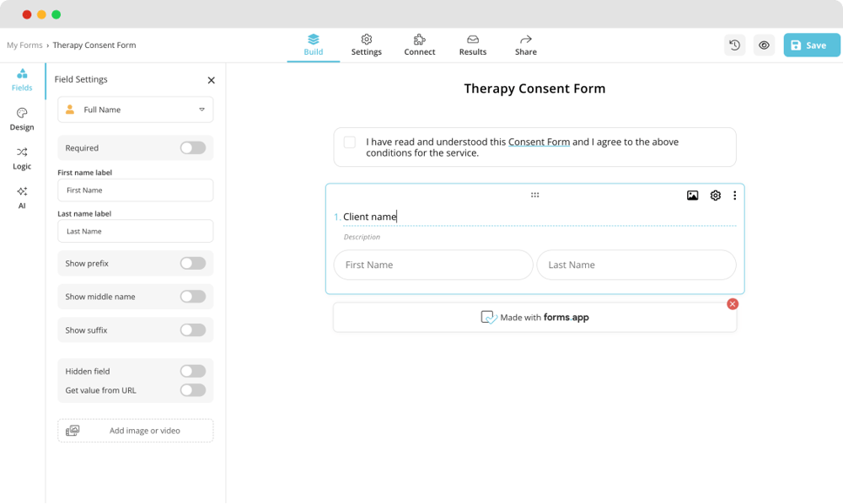Click the image icon on Client name field
Viewport: 843px width, 504px height.
[692, 196]
